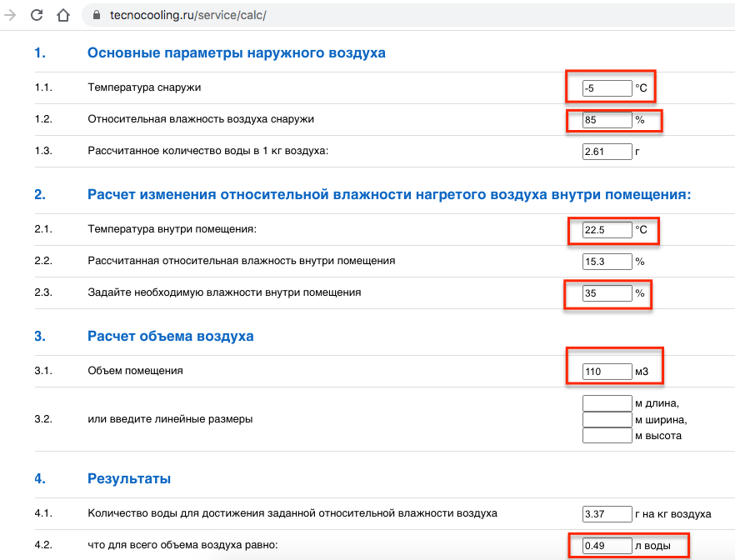Focus the tecnocooling.ru address bar
Screen dimensions: 735x560
click(407, 15)
